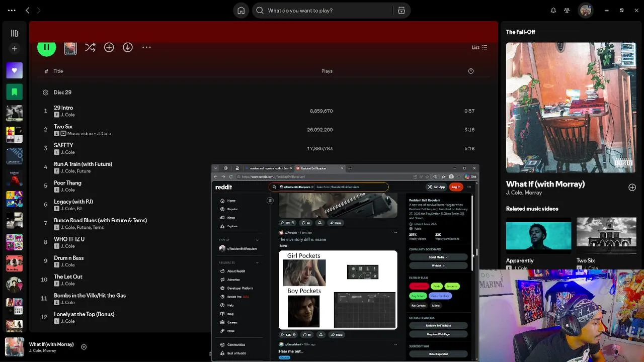Open Friend Activity icon in Spotify header
Viewport: 644px width, 362px height.
click(567, 11)
